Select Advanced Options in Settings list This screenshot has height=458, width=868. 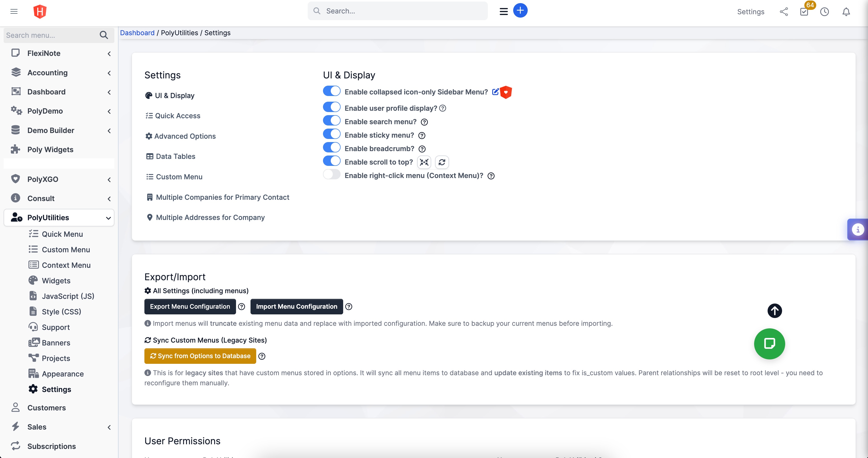tap(185, 136)
